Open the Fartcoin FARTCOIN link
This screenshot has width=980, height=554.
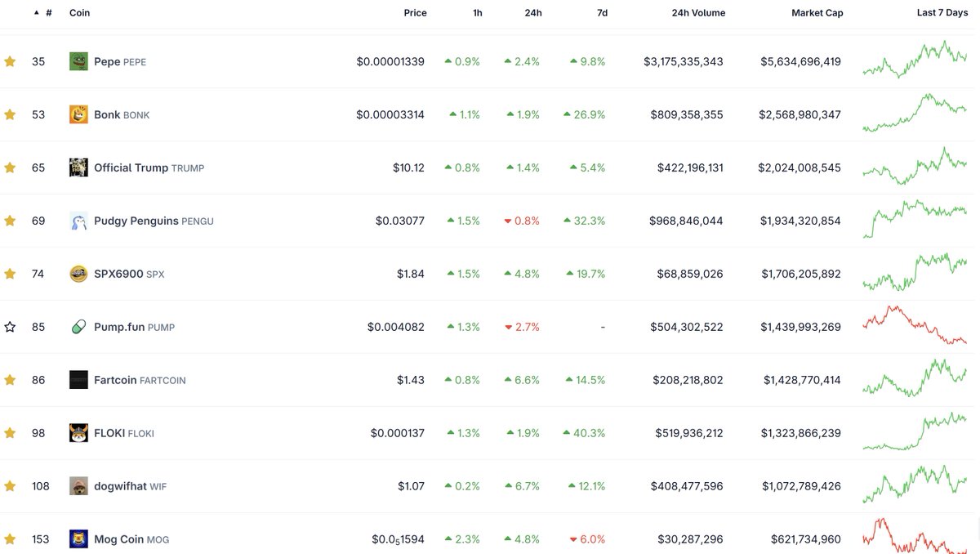(140, 380)
